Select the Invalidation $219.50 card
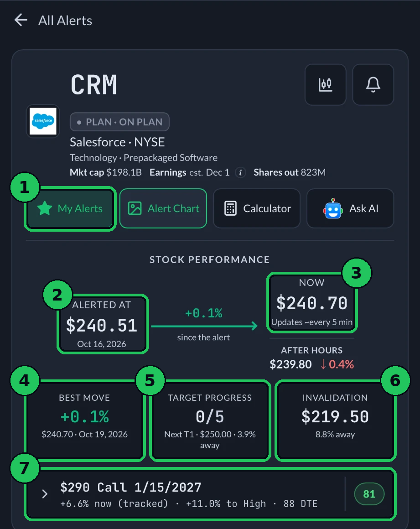 335,420
